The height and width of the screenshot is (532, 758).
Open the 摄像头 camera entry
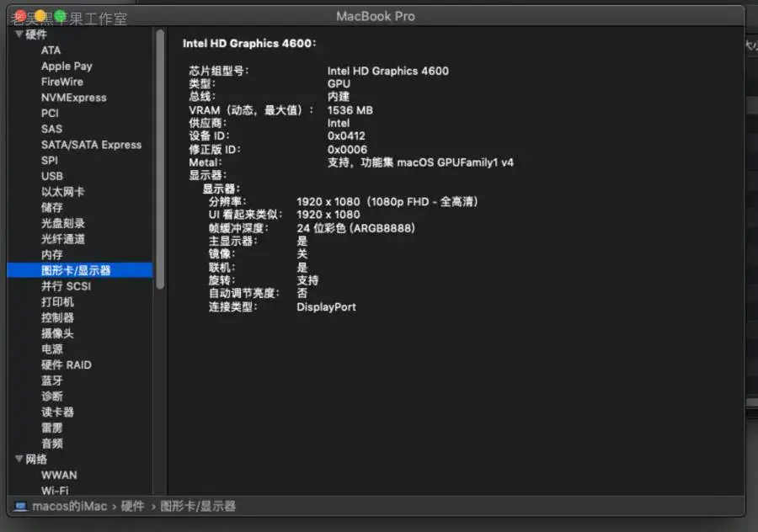coord(57,333)
